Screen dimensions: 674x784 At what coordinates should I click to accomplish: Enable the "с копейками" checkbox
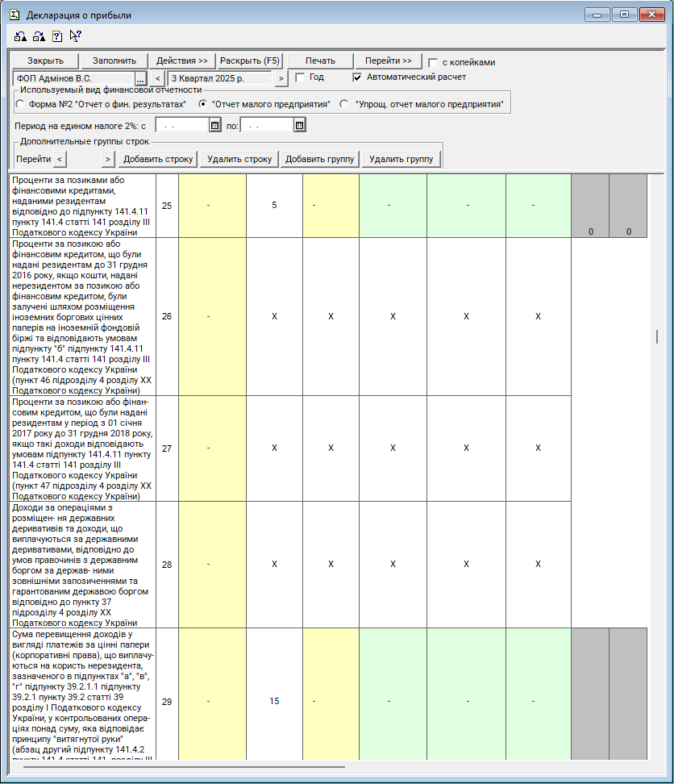click(434, 62)
